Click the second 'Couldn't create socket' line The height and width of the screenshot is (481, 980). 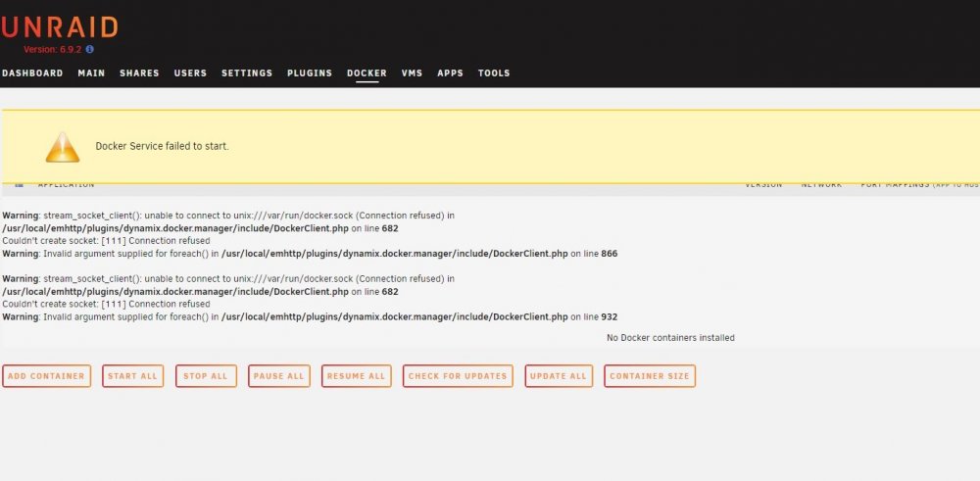click(x=106, y=304)
